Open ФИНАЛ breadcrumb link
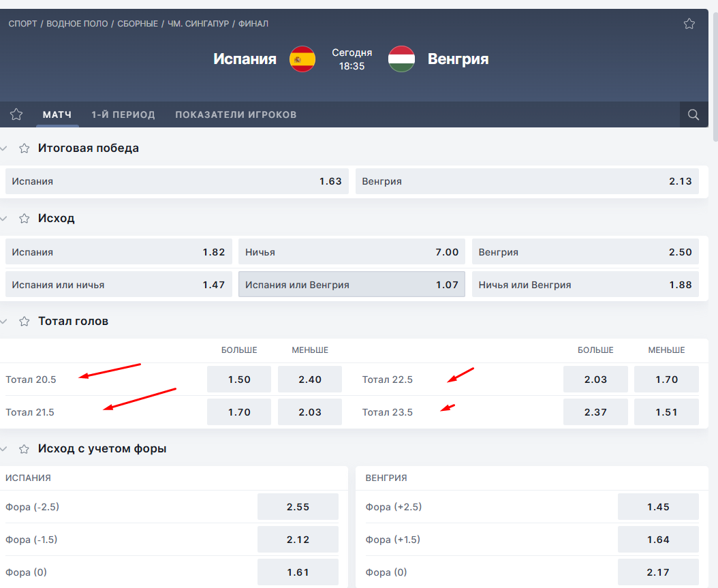Viewport: 718px width, 588px height. point(253,24)
